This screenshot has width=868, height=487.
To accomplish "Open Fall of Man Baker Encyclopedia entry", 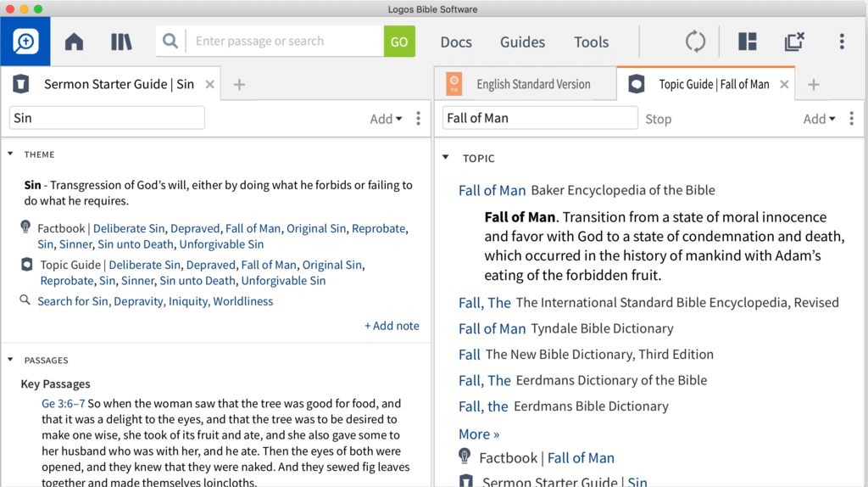I will [492, 191].
